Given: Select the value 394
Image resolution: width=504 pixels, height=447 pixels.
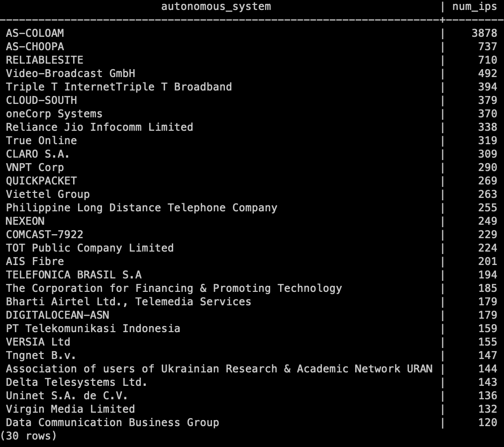Looking at the screenshot, I should pos(487,87).
